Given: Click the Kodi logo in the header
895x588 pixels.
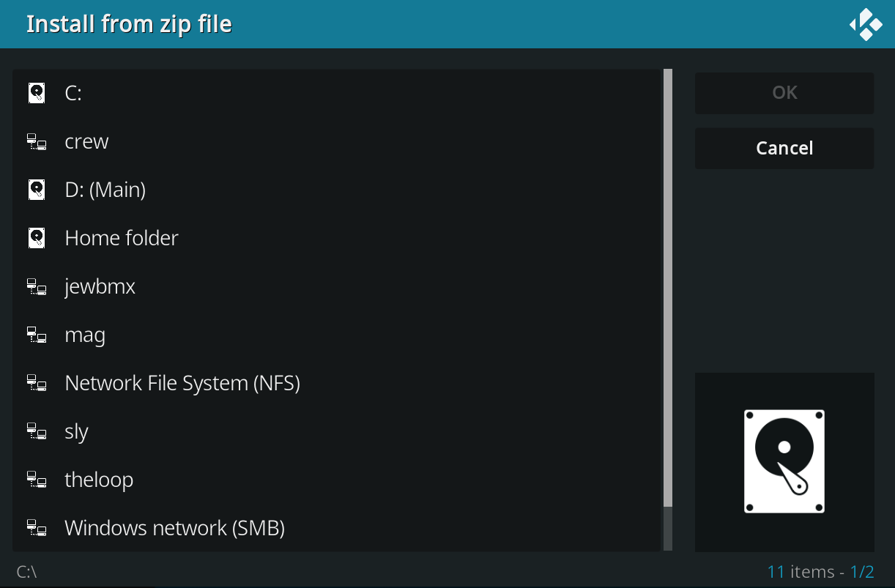Looking at the screenshot, I should pyautogui.click(x=866, y=24).
